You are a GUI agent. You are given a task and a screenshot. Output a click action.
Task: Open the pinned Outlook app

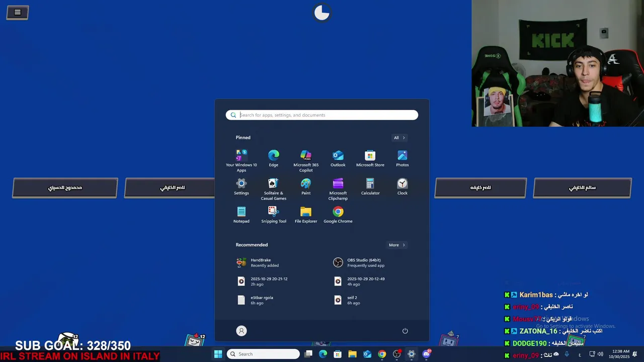pyautogui.click(x=338, y=158)
